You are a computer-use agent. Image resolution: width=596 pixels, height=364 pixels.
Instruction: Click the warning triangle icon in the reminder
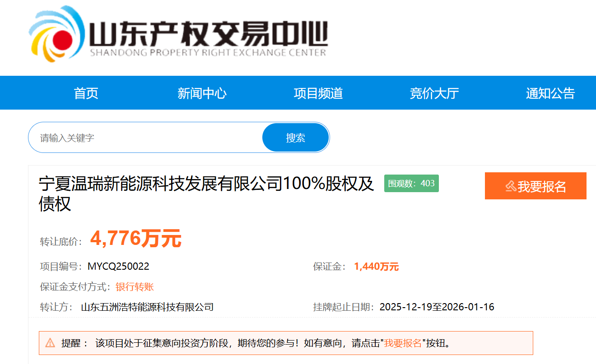(x=50, y=343)
